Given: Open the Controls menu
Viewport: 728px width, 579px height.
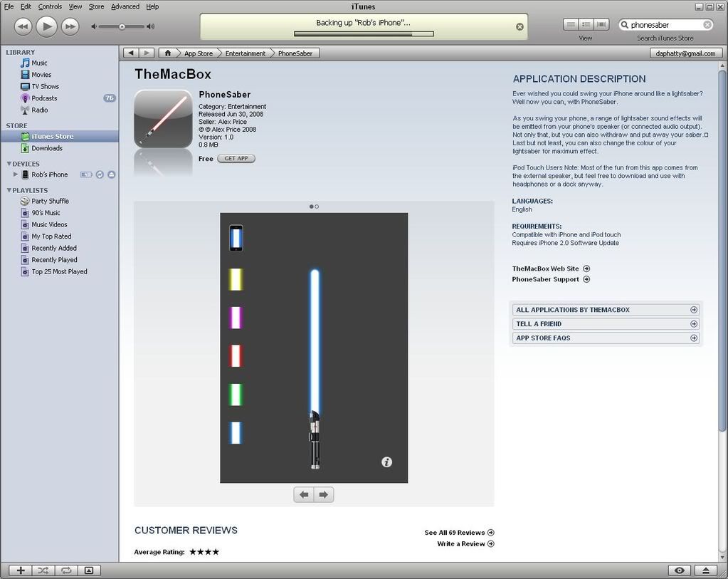Looking at the screenshot, I should (x=50, y=6).
